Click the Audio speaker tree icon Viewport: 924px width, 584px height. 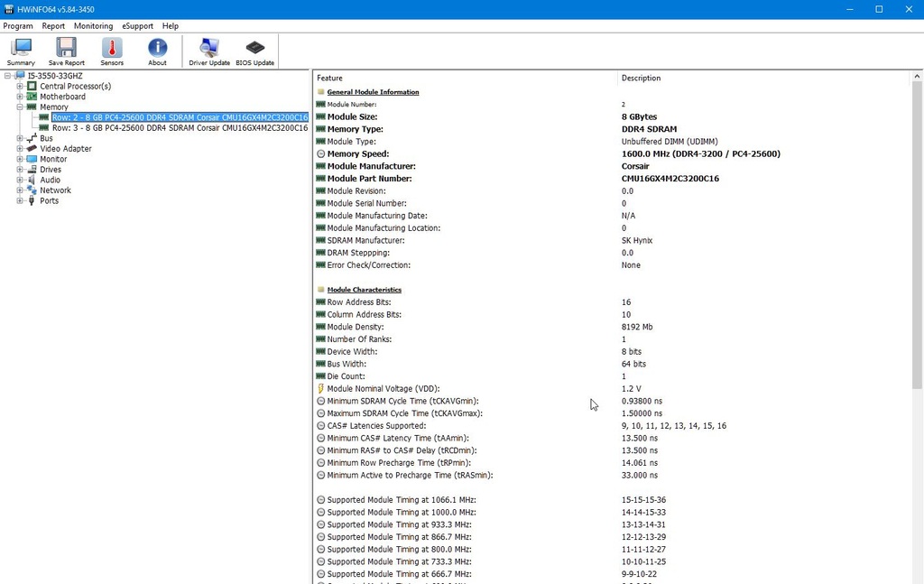tap(32, 180)
